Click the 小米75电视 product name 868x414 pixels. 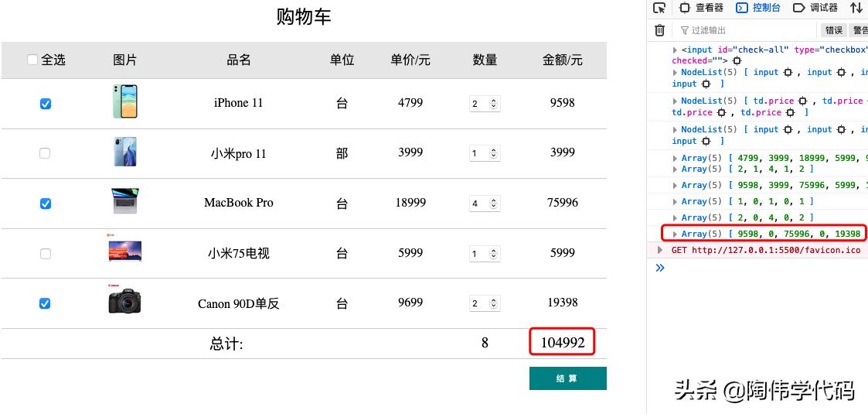pyautogui.click(x=239, y=253)
